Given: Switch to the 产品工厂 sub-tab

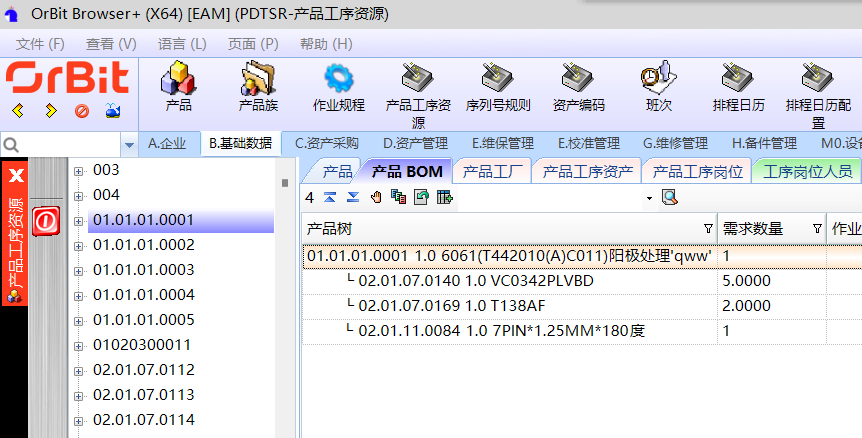Looking at the screenshot, I should (492, 171).
